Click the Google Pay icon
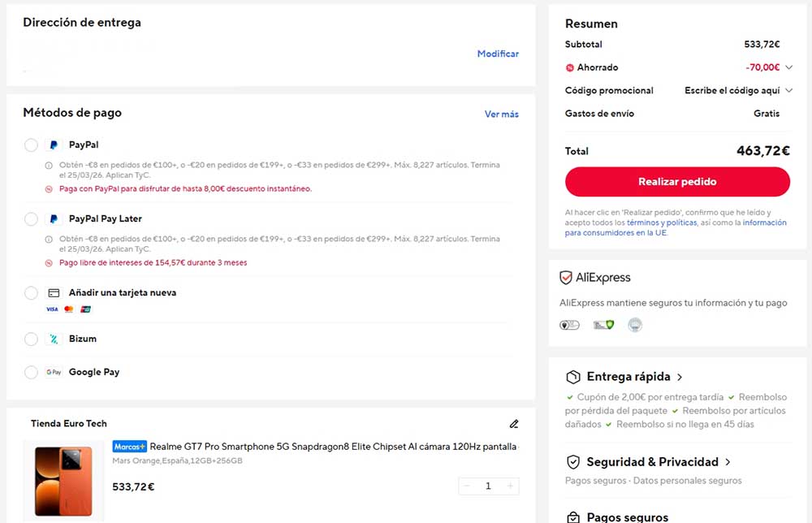Viewport: 812px width, 523px height. [53, 371]
